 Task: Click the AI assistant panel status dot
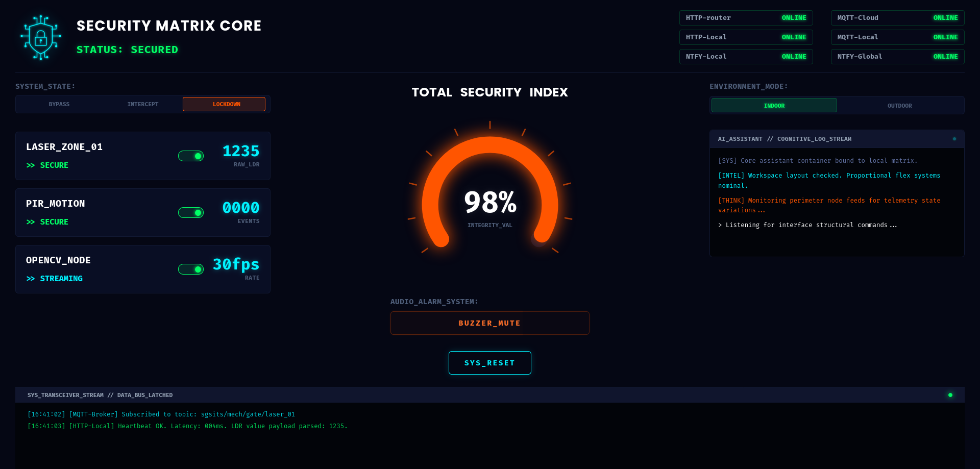pos(954,139)
